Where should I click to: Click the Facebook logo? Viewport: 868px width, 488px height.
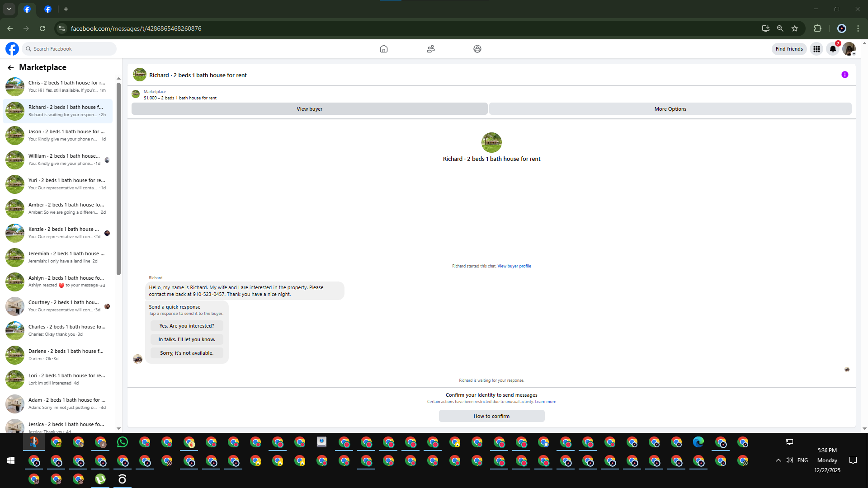point(12,49)
